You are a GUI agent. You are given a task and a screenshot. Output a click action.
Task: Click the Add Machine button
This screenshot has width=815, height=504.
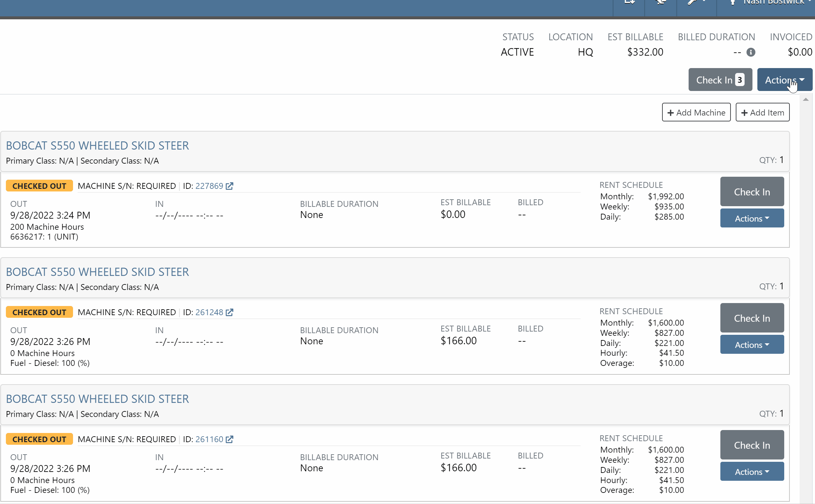tap(696, 112)
